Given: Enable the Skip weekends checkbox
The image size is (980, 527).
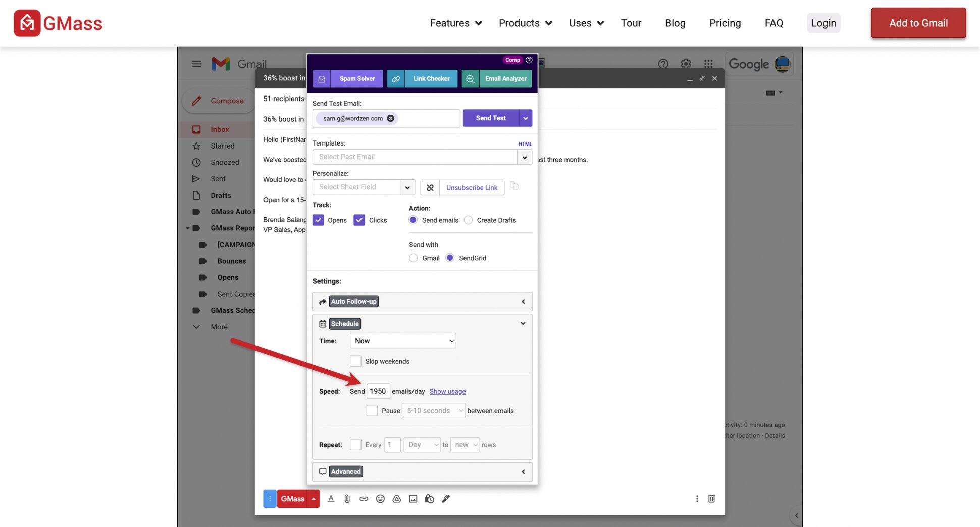Looking at the screenshot, I should click(355, 361).
